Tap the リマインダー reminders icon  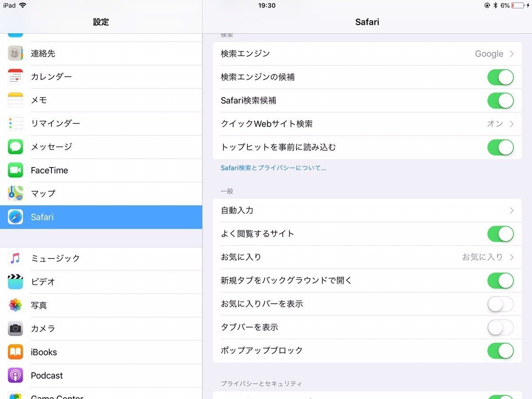point(16,123)
